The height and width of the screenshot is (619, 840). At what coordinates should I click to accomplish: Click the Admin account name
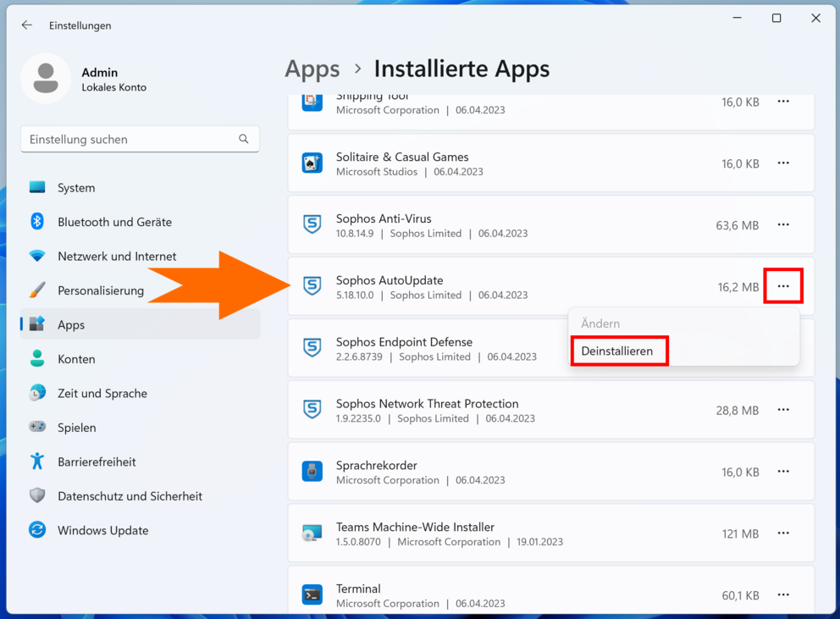100,72
